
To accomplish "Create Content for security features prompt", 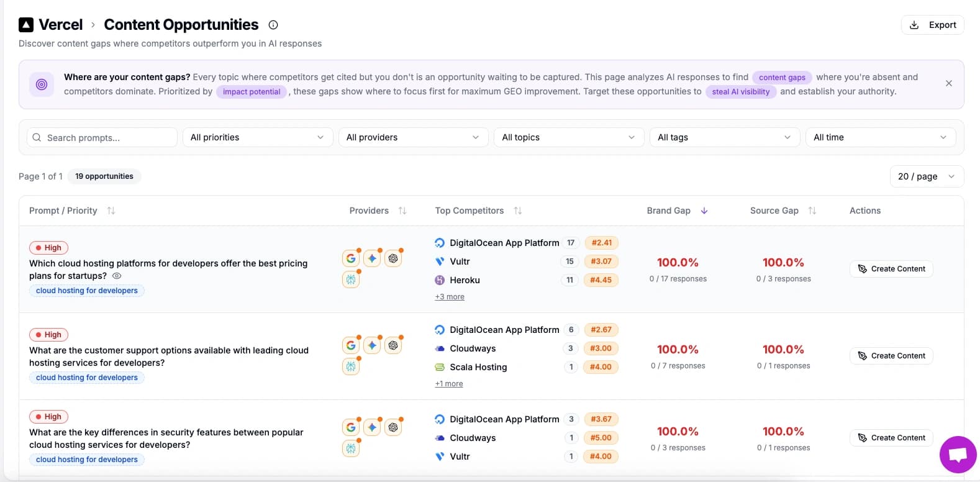I will click(891, 438).
